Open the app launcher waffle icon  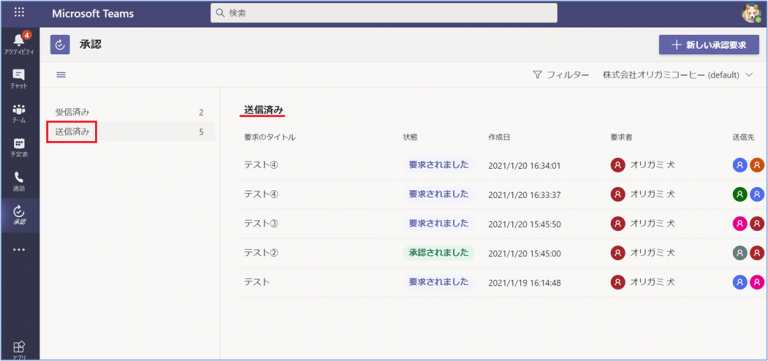pyautogui.click(x=19, y=13)
